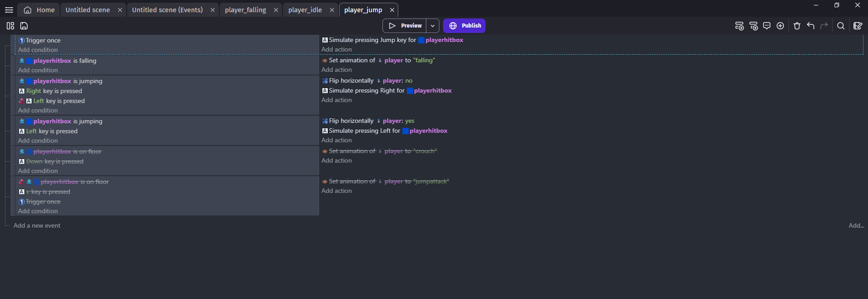Add a comment event from toolbar
The height and width of the screenshot is (299, 868).
767,26
